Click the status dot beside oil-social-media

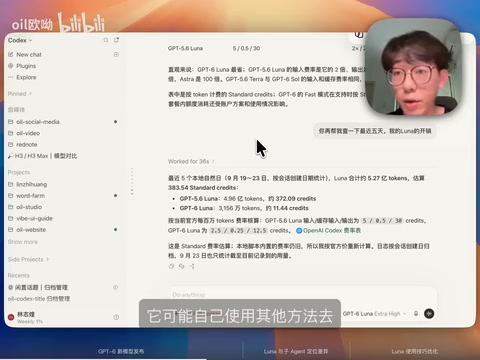click(x=115, y=122)
